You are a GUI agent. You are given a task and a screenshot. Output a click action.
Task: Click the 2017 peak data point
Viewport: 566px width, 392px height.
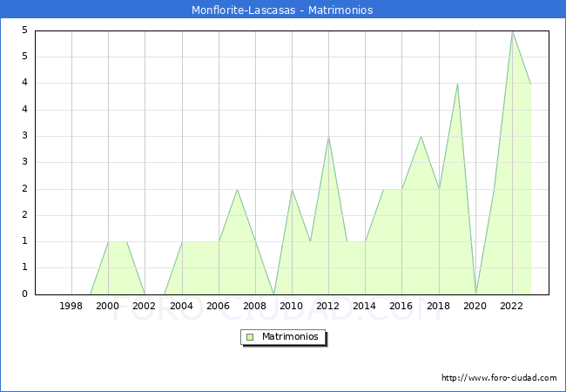pyautogui.click(x=421, y=137)
